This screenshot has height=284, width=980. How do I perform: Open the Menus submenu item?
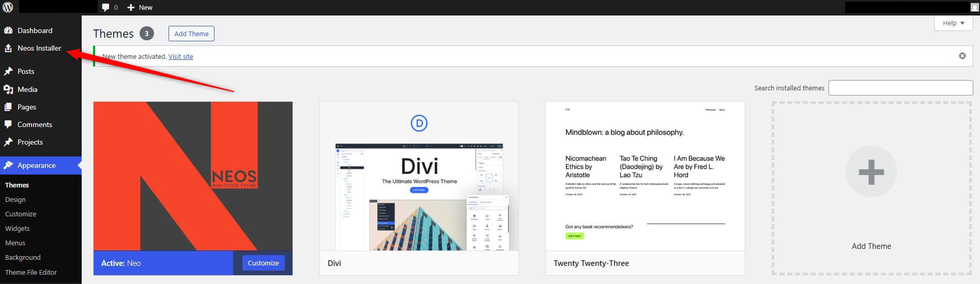click(x=16, y=243)
